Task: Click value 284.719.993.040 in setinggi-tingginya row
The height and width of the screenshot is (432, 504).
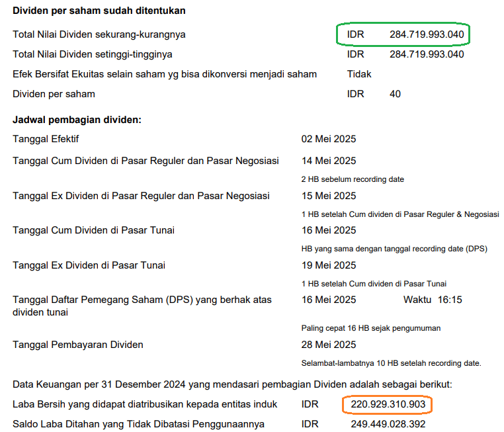Action: tap(427, 54)
